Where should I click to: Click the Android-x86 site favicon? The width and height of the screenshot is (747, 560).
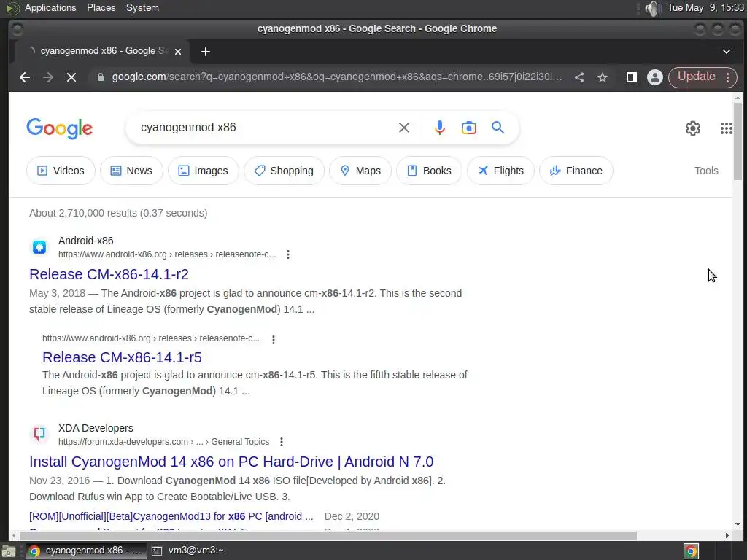coord(39,247)
